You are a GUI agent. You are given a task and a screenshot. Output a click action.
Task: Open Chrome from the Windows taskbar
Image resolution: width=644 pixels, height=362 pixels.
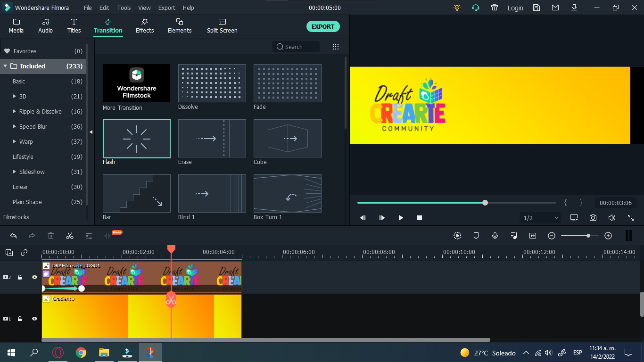81,353
